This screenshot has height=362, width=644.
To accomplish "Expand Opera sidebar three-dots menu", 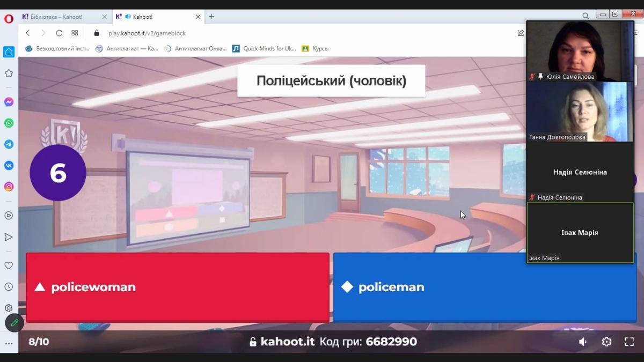I will click(9, 343).
